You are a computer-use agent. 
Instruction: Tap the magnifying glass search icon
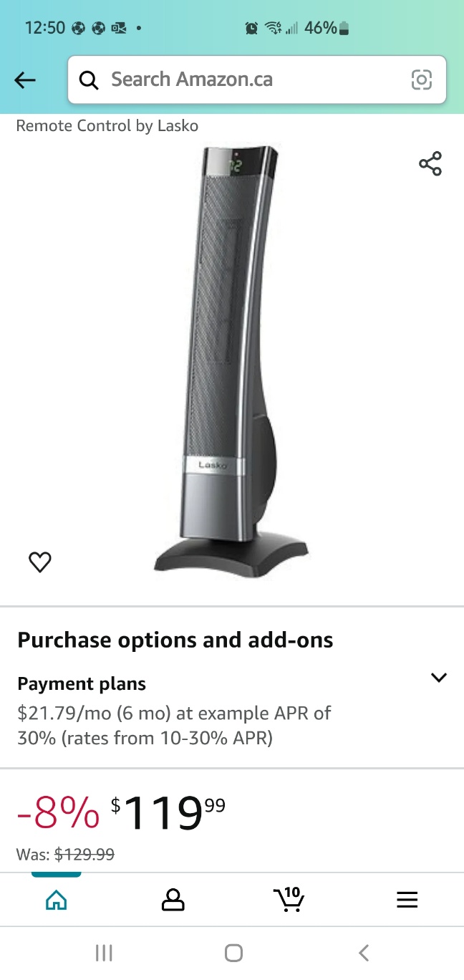coord(89,80)
